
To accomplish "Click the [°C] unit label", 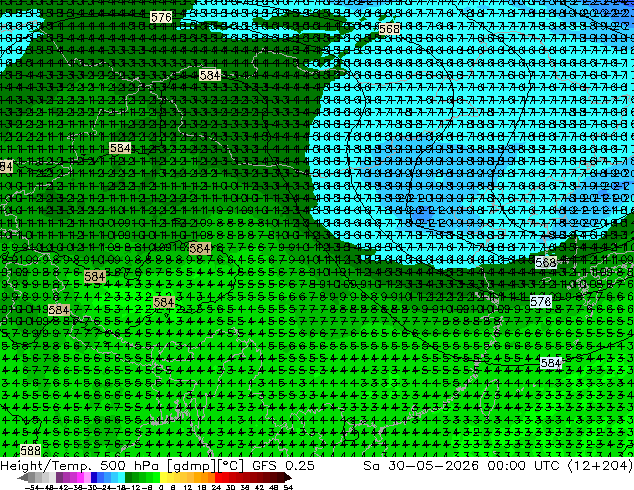I will coord(231,466).
